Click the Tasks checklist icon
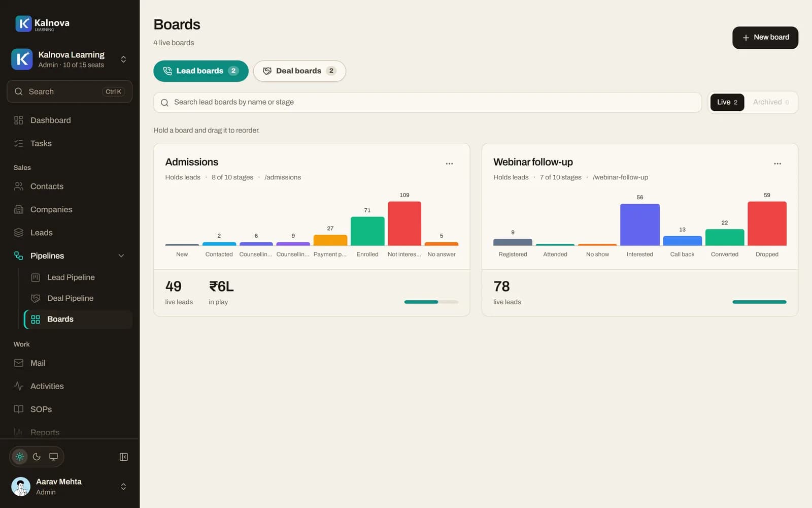812x508 pixels. pos(19,144)
